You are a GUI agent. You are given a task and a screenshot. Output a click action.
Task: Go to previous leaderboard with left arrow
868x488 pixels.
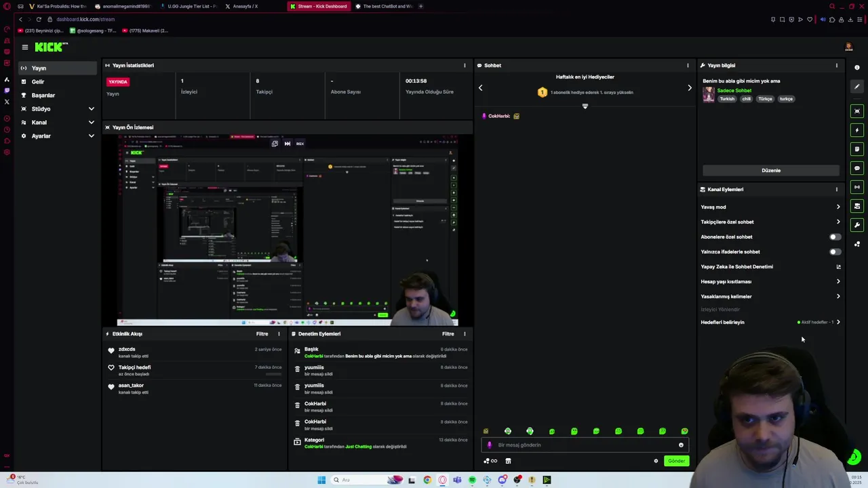pyautogui.click(x=481, y=87)
